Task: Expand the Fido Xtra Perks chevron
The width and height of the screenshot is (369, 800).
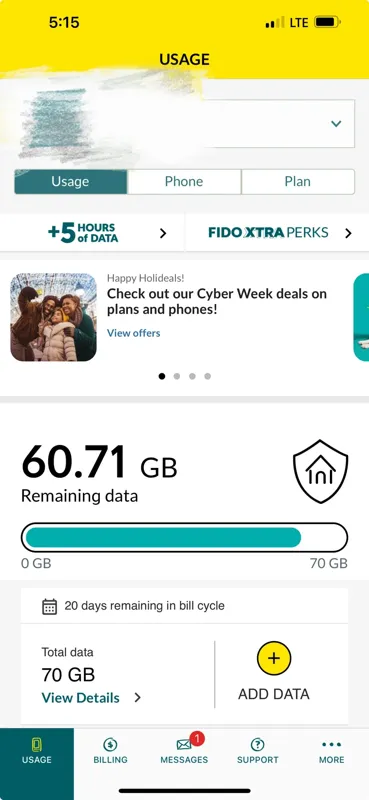Action: click(x=348, y=233)
